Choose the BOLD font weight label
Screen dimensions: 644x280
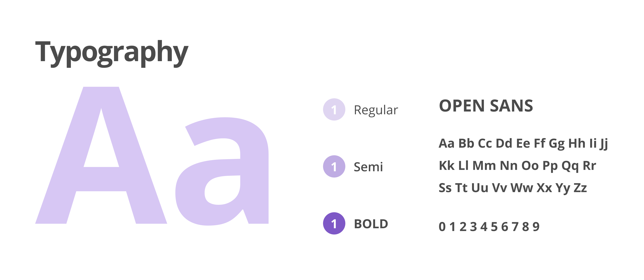pyautogui.click(x=371, y=224)
